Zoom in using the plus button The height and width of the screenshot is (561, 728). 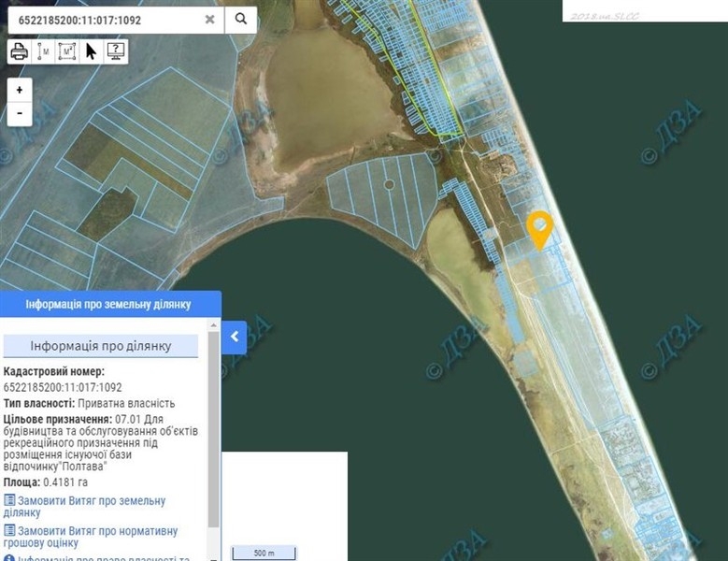(20, 90)
